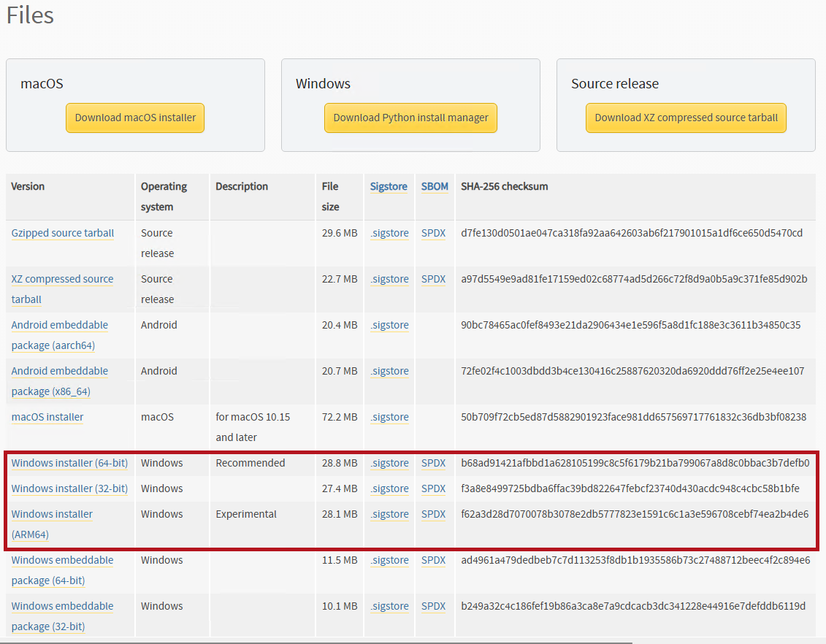Open Android embeddable package (aarch64) link
The height and width of the screenshot is (644, 826).
click(59, 325)
